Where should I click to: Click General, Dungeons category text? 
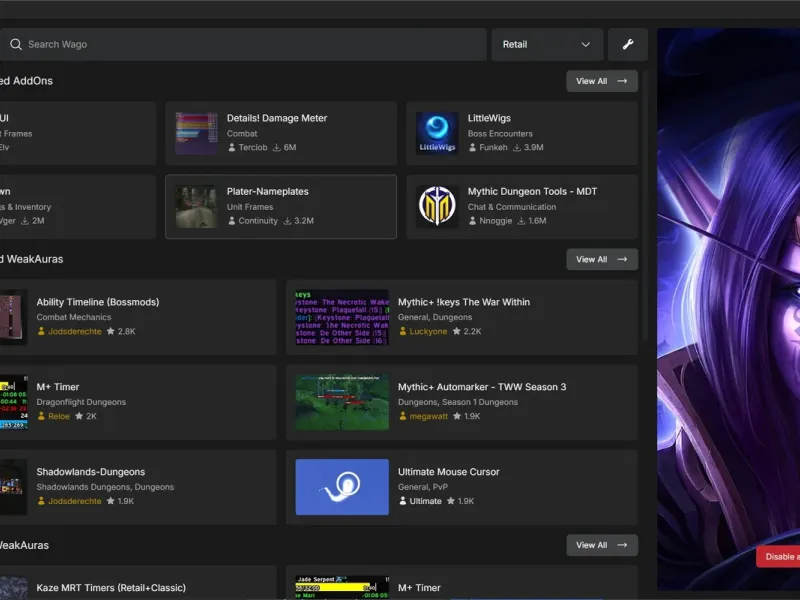tap(435, 317)
